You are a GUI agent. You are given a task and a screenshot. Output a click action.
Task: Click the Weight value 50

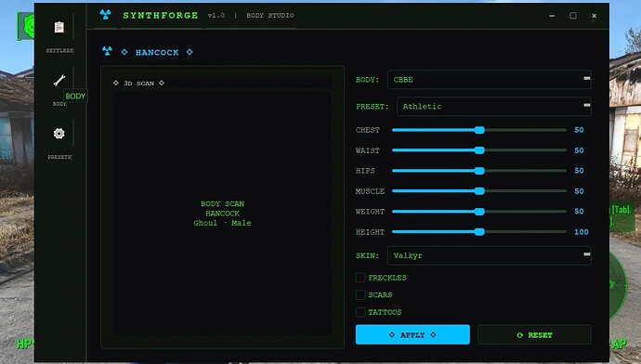pos(579,211)
